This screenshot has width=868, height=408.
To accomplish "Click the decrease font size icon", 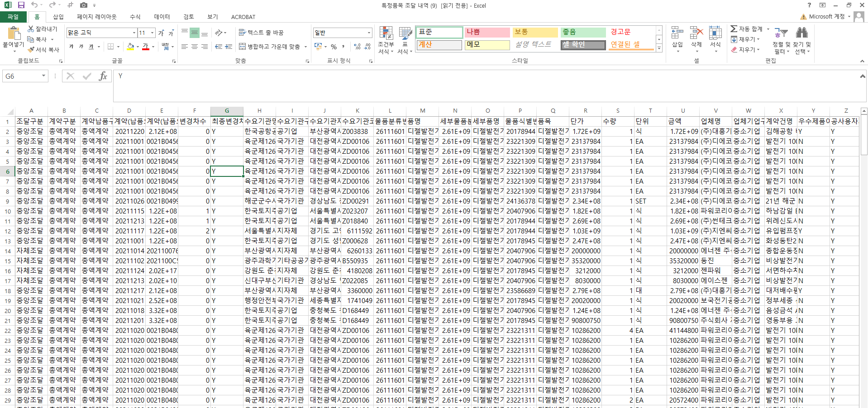I will tap(171, 33).
